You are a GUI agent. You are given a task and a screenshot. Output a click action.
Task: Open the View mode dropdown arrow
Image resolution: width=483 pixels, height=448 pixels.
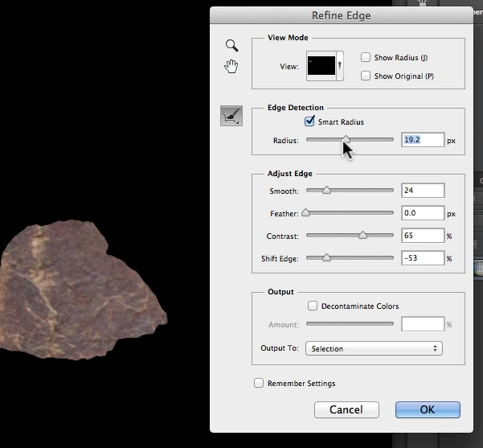pyautogui.click(x=340, y=66)
